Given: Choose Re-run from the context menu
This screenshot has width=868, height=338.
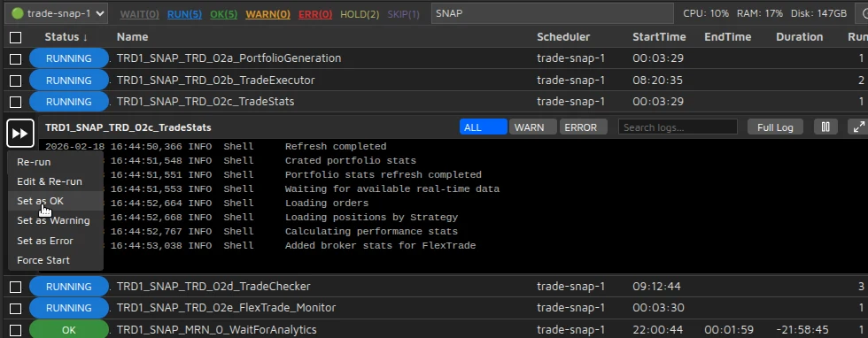Looking at the screenshot, I should click(x=55, y=162).
